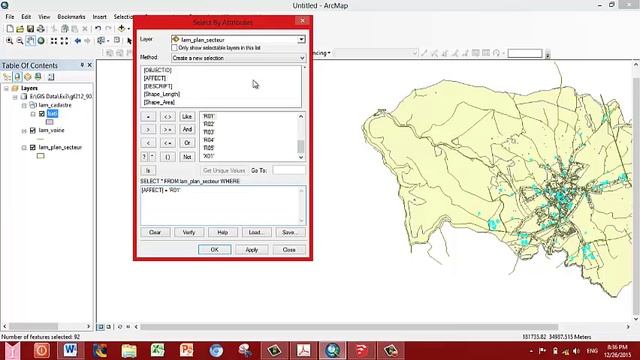Screen dimensions: 640x360
Task: Click the Not operator button
Action: click(187, 157)
